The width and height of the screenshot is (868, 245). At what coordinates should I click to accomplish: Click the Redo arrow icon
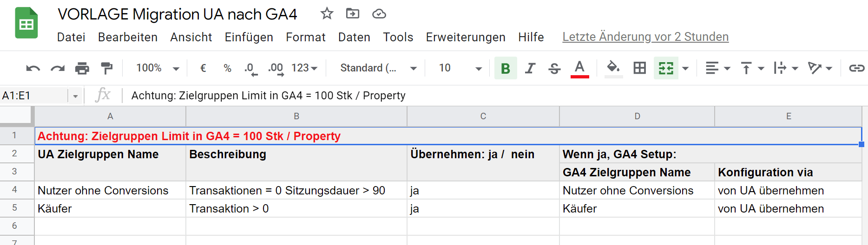pos(58,69)
